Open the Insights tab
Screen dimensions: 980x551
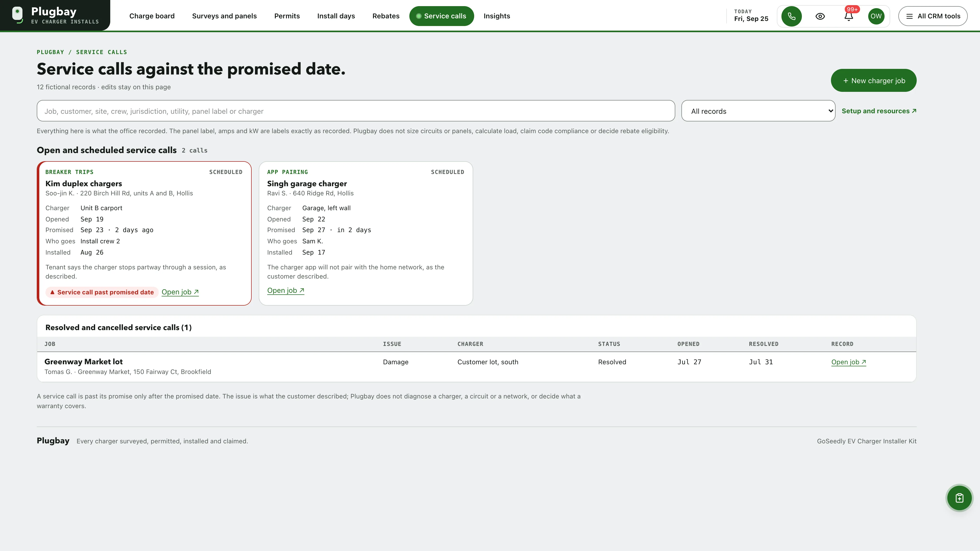(497, 16)
